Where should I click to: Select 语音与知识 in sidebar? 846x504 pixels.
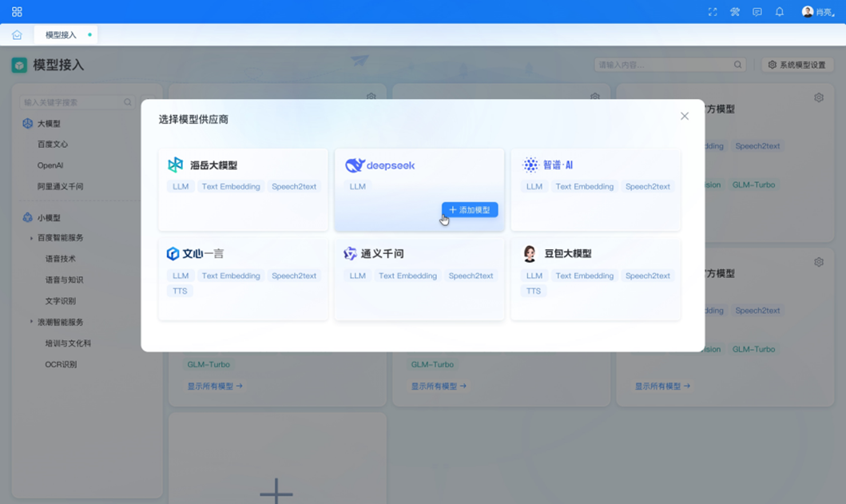(x=64, y=280)
